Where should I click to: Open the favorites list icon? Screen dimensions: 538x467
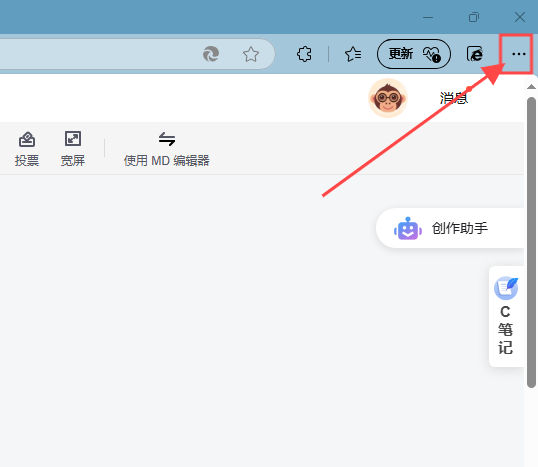pyautogui.click(x=353, y=54)
